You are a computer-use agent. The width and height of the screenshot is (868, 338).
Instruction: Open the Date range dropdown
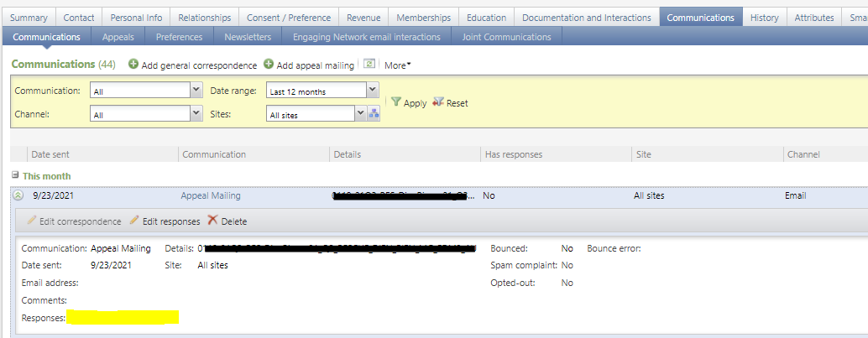(373, 90)
